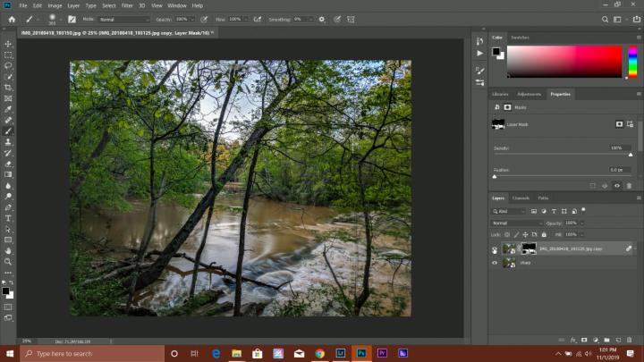This screenshot has width=644, height=362.
Task: Click the Density slider handle
Action: pyautogui.click(x=631, y=155)
